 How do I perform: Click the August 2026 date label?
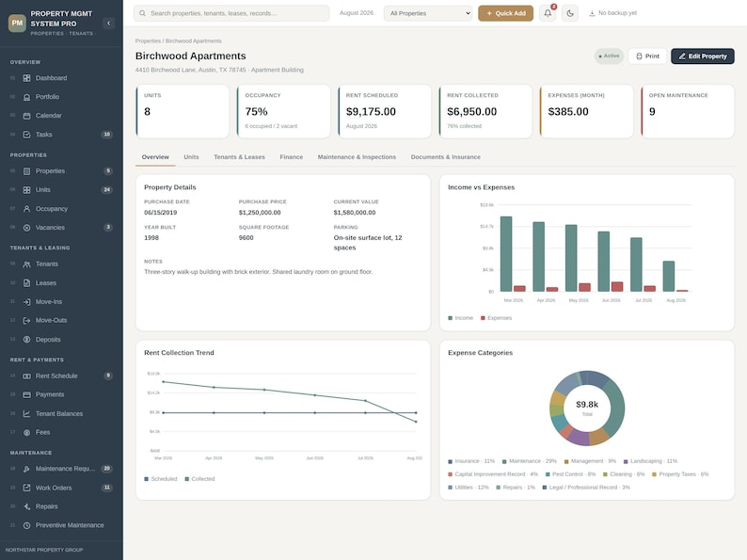coord(357,13)
